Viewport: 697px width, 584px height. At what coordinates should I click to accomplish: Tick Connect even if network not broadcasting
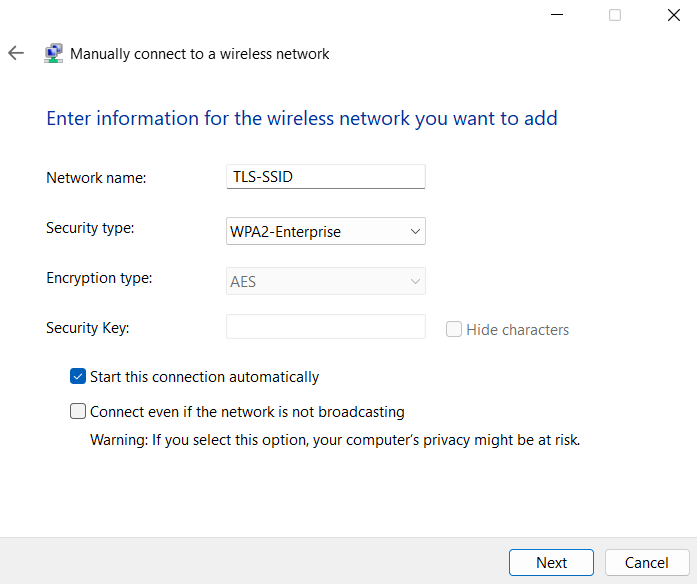point(78,411)
